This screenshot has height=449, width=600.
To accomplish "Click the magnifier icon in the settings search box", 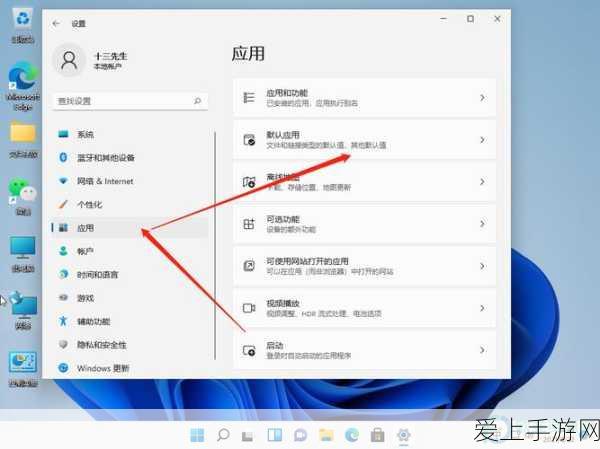I will (197, 101).
